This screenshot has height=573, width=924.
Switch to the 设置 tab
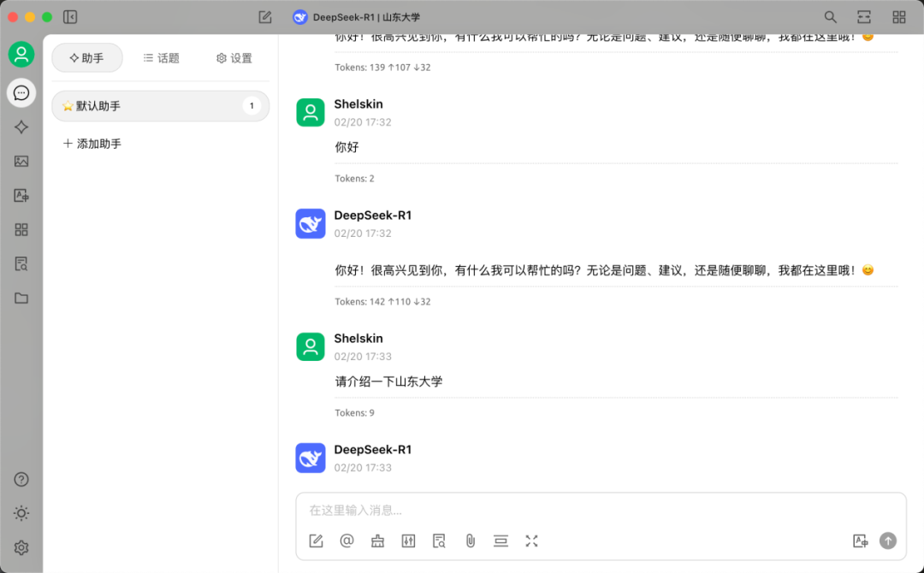tap(234, 58)
